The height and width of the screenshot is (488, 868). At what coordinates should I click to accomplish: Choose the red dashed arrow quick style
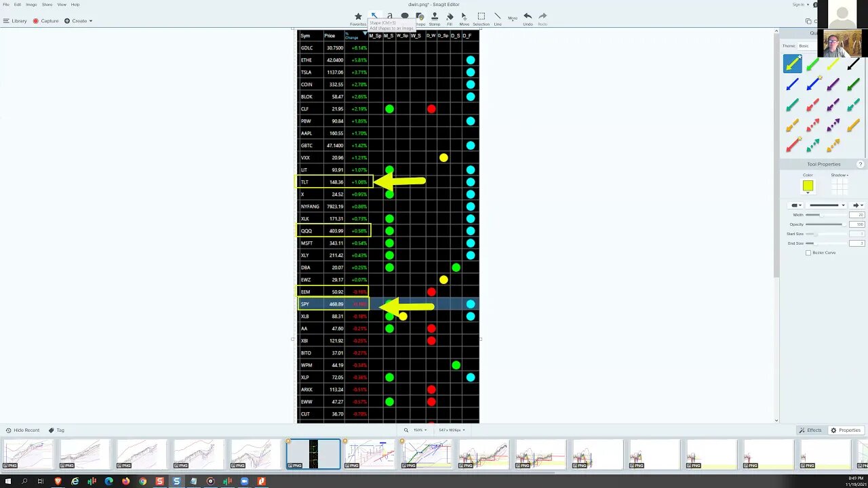coord(812,105)
